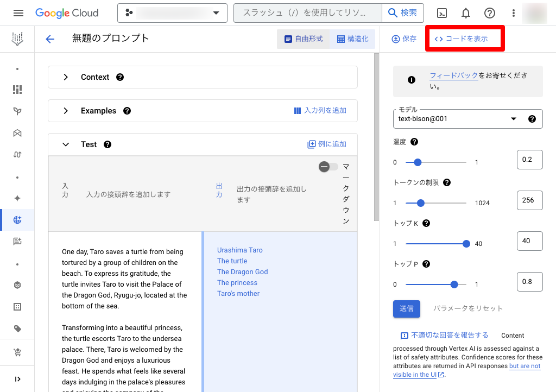Open the text-bison@001 model dropdown
Image resolution: width=556 pixels, height=392 pixels.
pyautogui.click(x=513, y=119)
